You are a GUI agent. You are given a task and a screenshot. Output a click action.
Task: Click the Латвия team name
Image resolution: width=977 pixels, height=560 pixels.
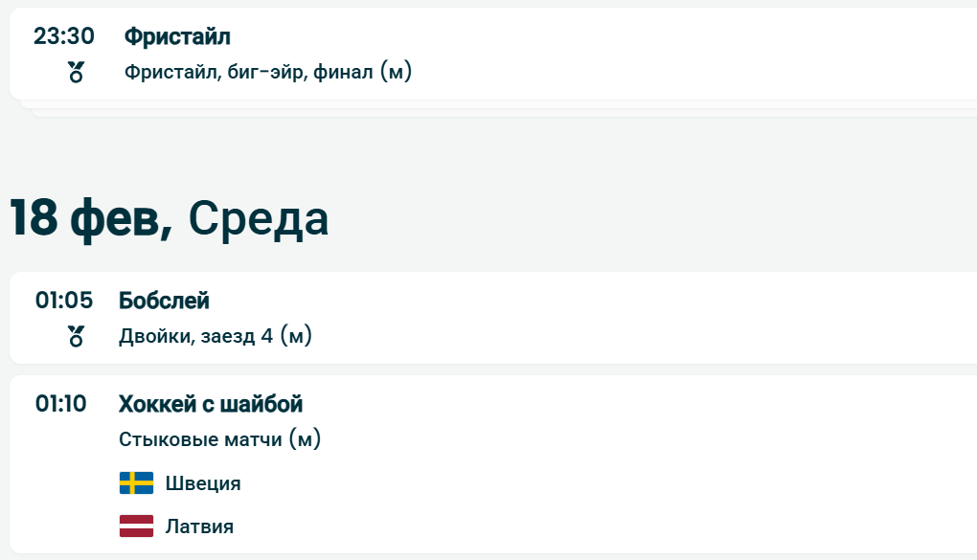[199, 526]
